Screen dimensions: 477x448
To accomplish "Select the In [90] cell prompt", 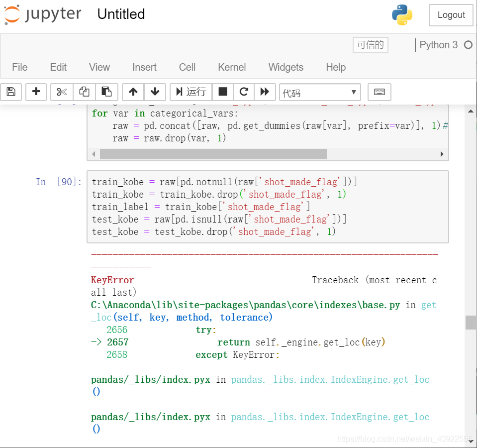I will 59,182.
